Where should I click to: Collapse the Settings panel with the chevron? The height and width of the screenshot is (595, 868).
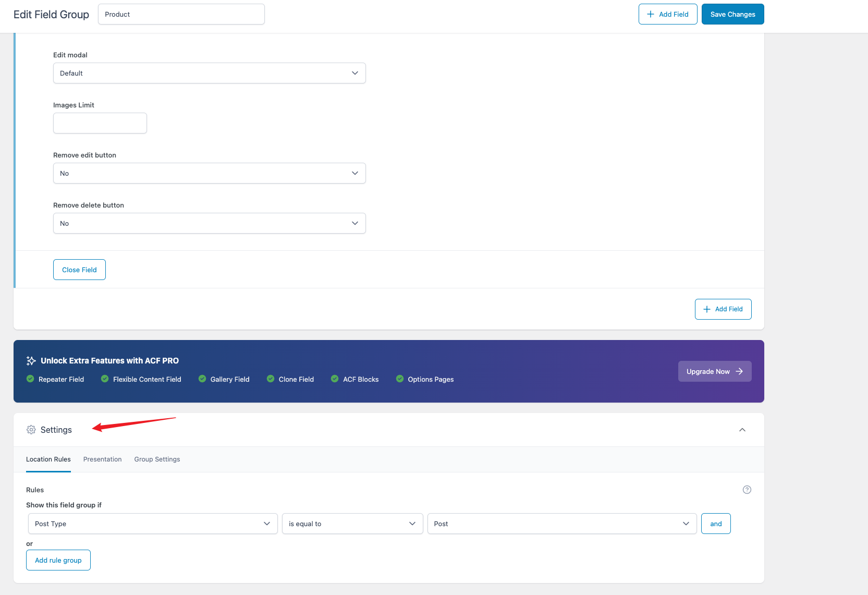(742, 430)
